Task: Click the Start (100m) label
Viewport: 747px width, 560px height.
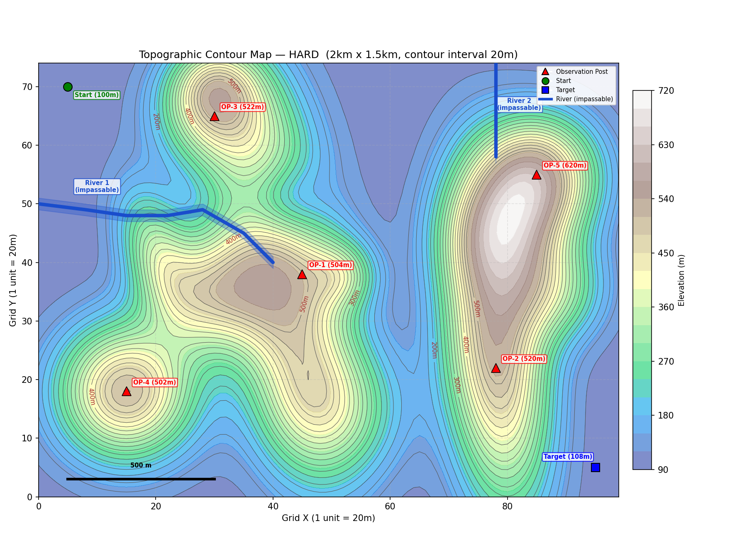Action: tap(97, 95)
